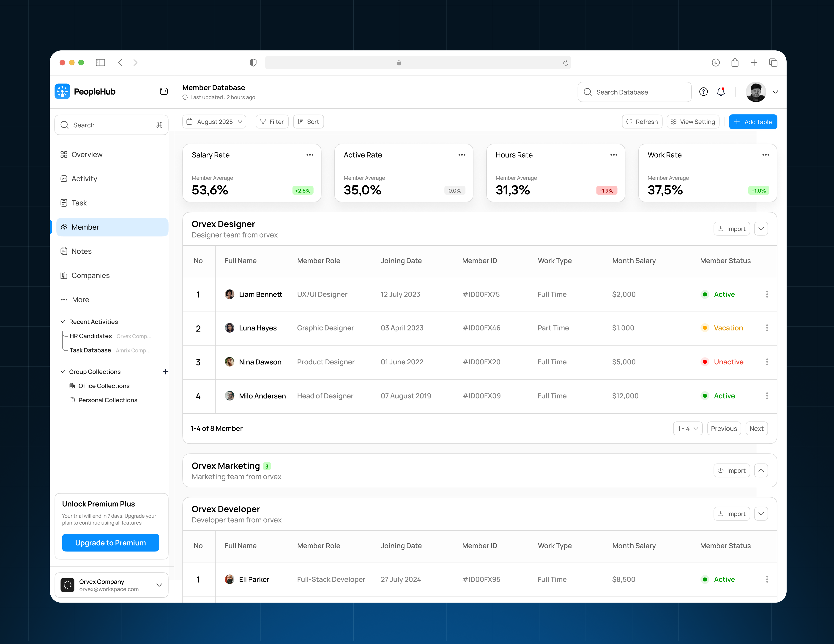834x644 pixels.
Task: Open the Salary Rate card options menu
Action: (310, 155)
